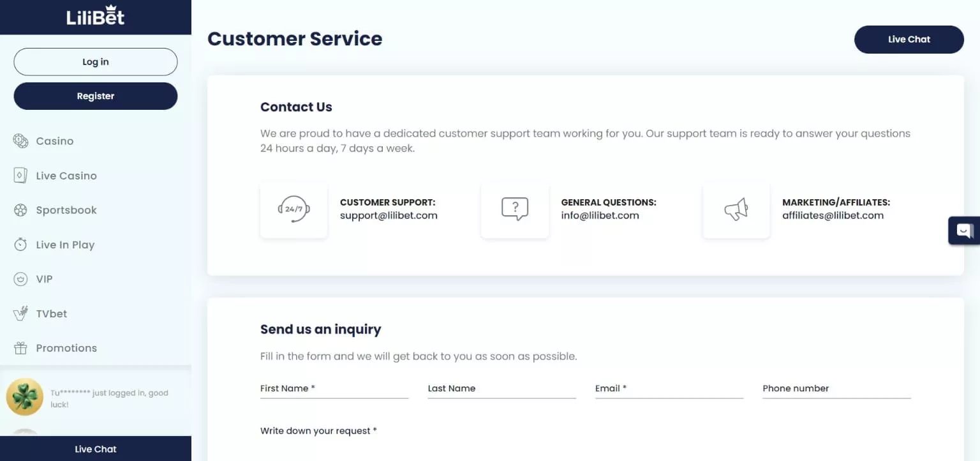
Task: Click the four-leaf clover avatar thumbnail
Action: click(25, 397)
